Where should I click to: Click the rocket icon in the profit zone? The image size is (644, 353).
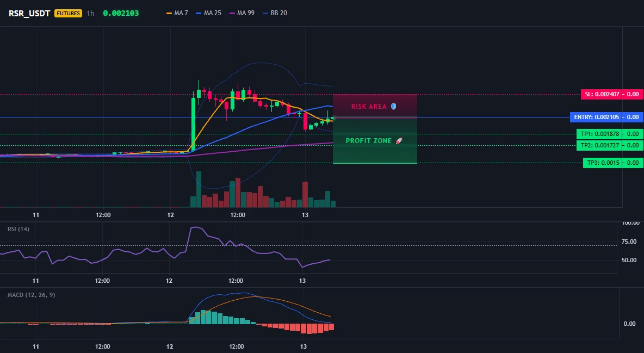399,140
